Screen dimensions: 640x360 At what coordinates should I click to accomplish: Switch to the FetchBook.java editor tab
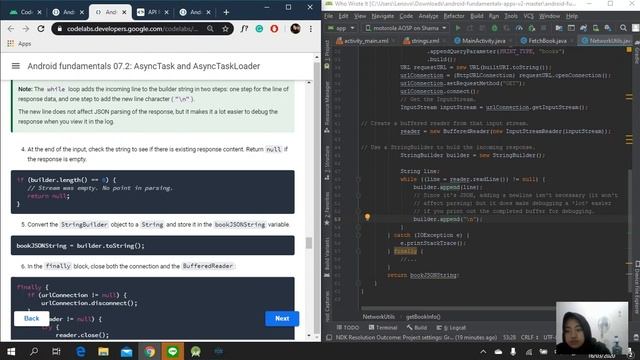pos(547,41)
